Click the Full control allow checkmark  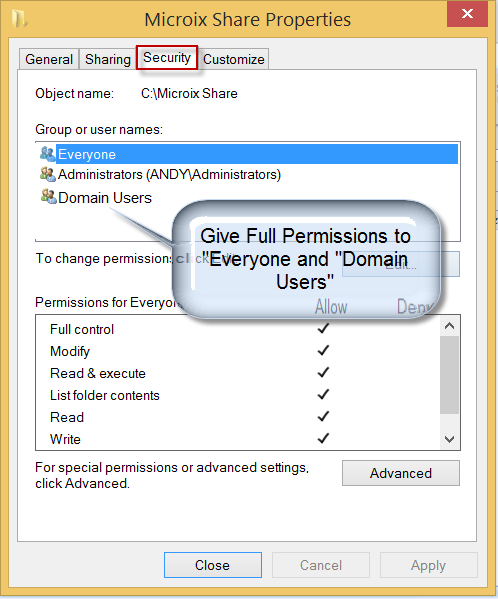point(323,329)
